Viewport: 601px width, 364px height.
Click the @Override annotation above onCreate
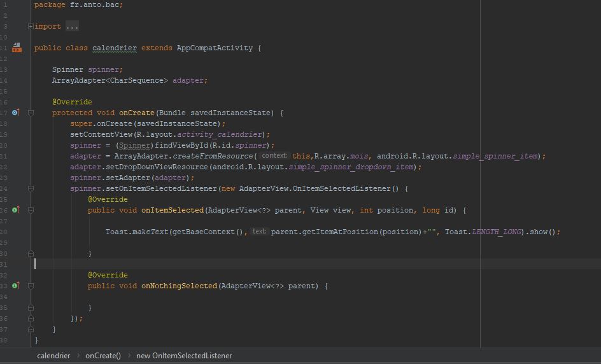[72, 102]
